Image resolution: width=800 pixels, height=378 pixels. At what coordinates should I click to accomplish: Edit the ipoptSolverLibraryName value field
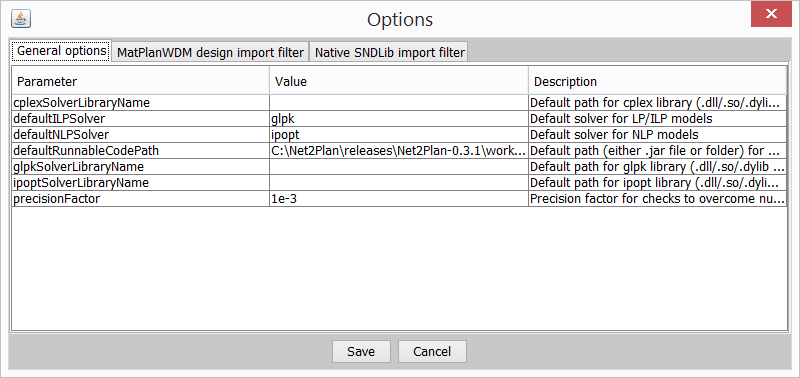pyautogui.click(x=399, y=183)
